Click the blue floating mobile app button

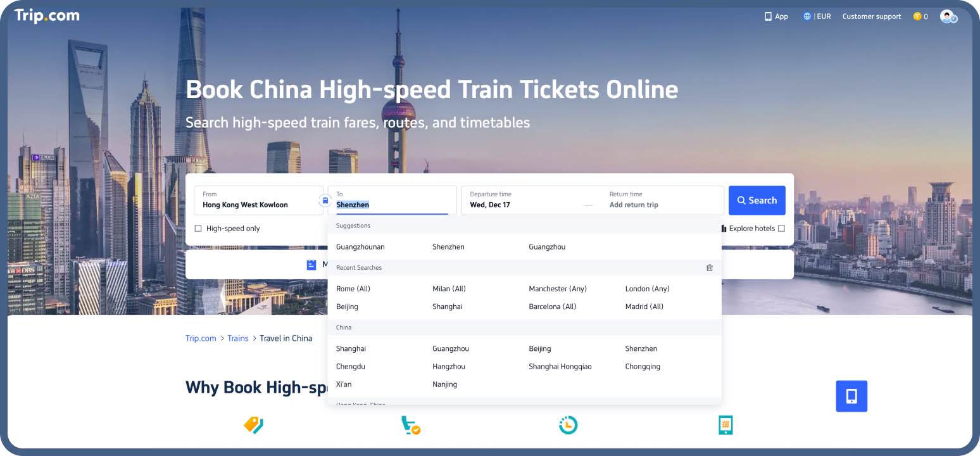[x=851, y=396]
